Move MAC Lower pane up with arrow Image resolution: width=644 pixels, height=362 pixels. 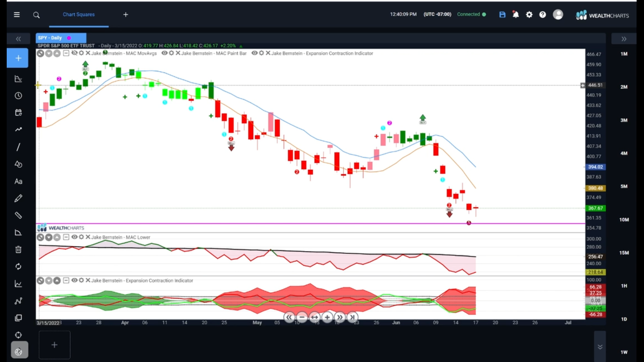57,237
